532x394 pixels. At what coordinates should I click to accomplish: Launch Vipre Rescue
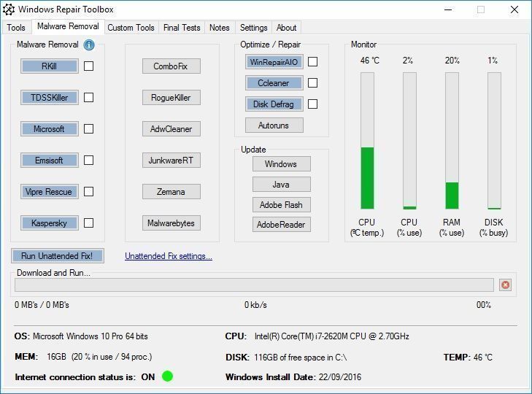pos(49,191)
